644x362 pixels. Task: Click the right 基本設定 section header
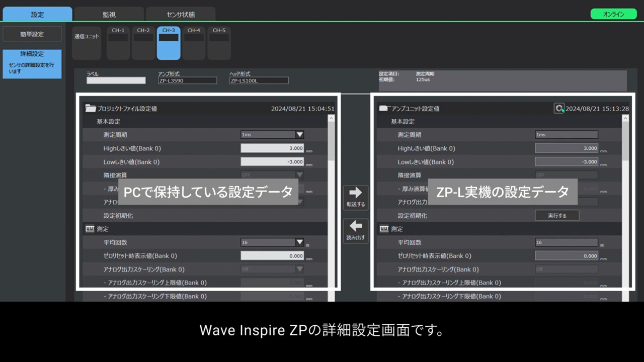pyautogui.click(x=403, y=122)
